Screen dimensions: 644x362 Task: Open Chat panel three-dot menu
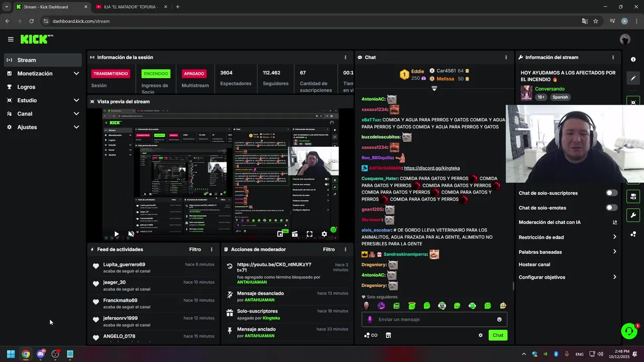point(506,57)
